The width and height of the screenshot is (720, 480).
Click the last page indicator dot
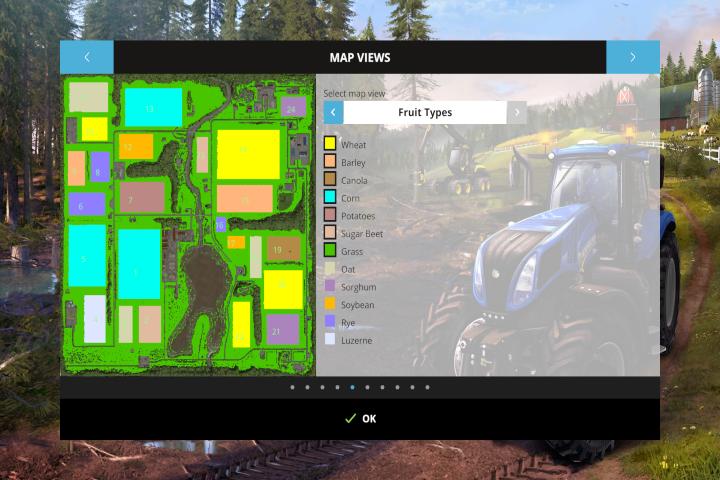pyautogui.click(x=427, y=387)
